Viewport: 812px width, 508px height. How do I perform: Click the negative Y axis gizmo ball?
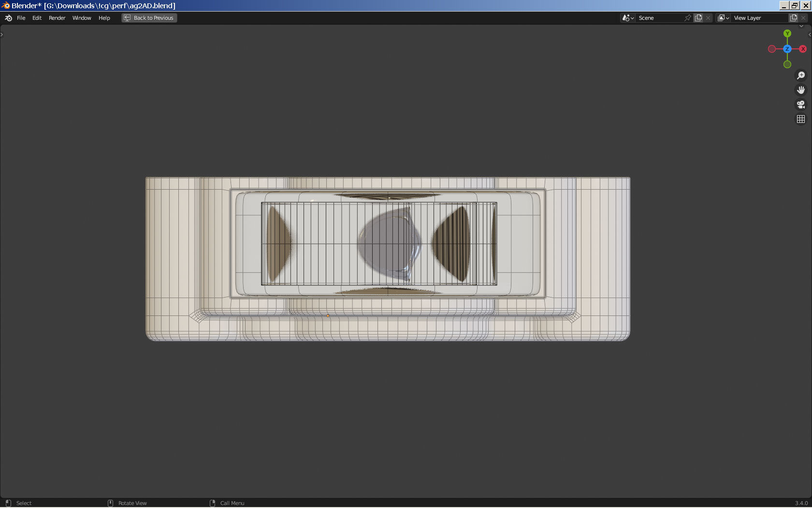click(787, 64)
